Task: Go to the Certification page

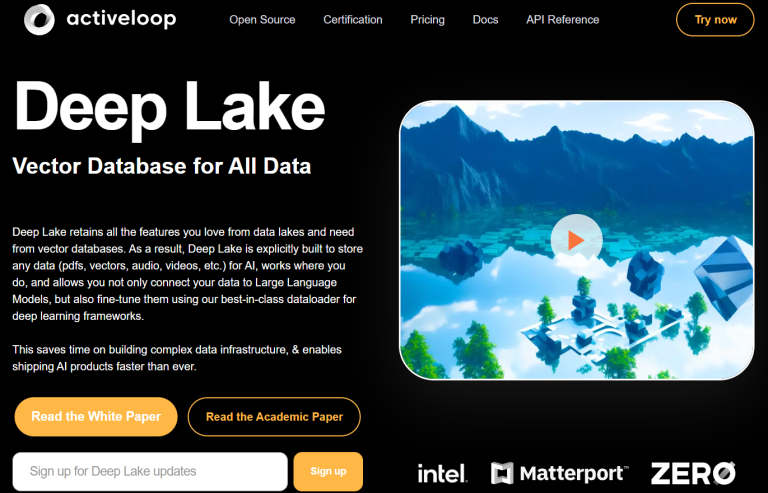Action: coord(352,20)
